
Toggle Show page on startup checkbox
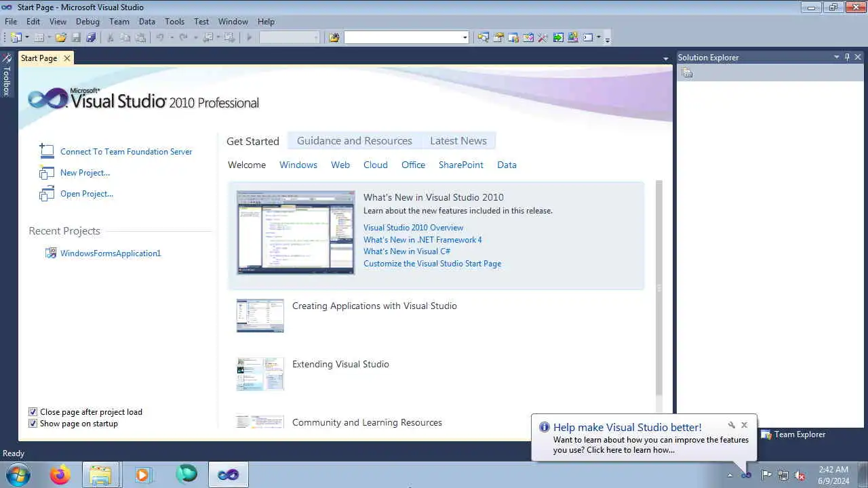coord(33,424)
